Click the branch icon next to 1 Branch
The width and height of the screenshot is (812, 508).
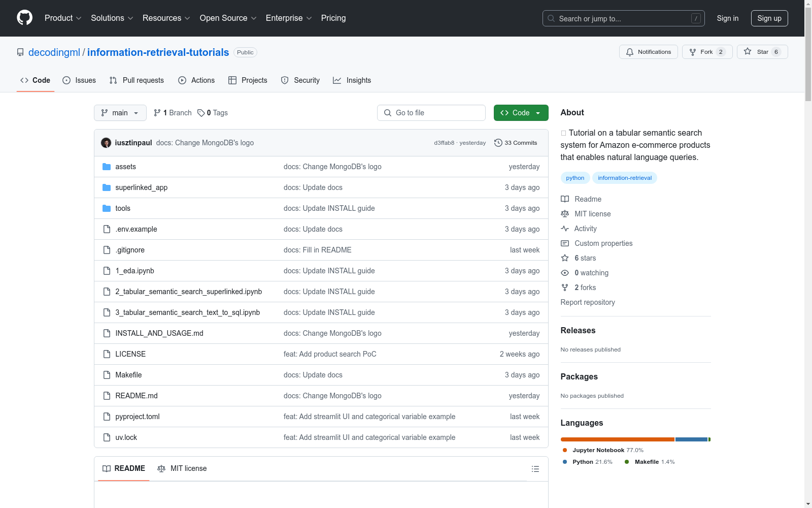pos(157,113)
